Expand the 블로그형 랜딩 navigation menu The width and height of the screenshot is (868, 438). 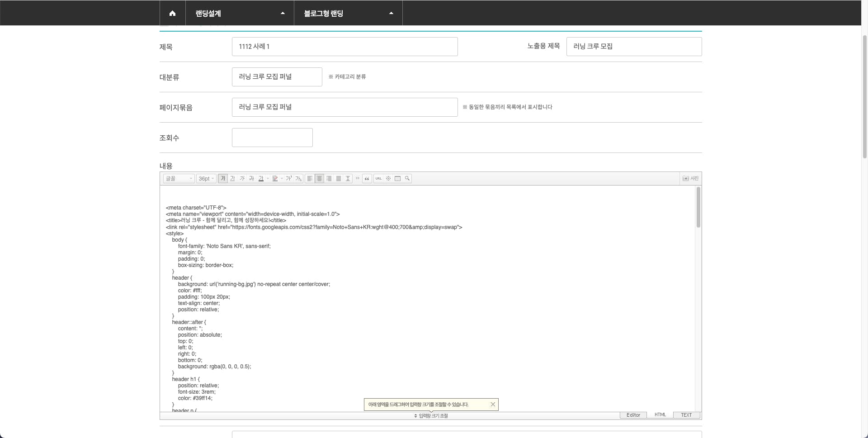click(348, 13)
